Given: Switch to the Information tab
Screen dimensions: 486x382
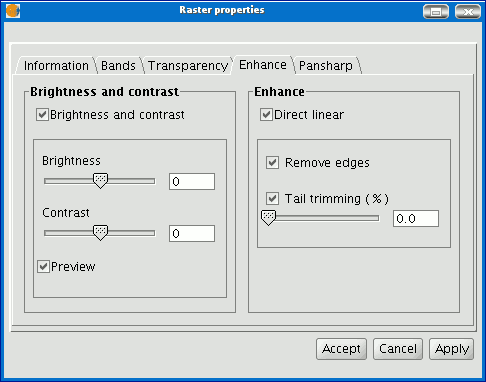Looking at the screenshot, I should coord(56,65).
